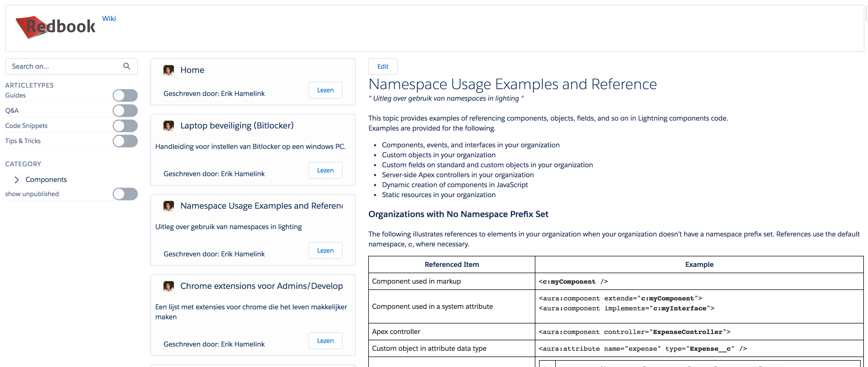The height and width of the screenshot is (367, 868).
Task: Click 'Dynamic creation of components in JavaScript' bullet
Action: [454, 185]
